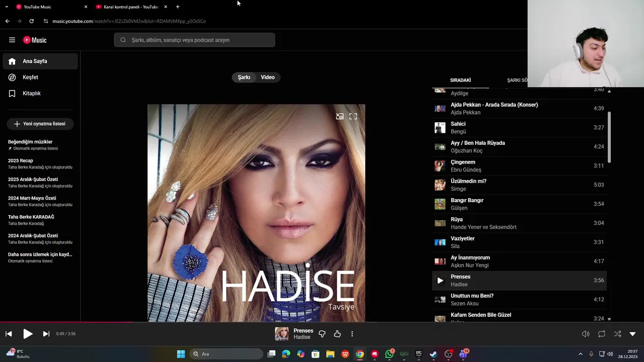Play Unuttun mu Beni? by Sezen Aksu
The height and width of the screenshot is (362, 644).
519,300
